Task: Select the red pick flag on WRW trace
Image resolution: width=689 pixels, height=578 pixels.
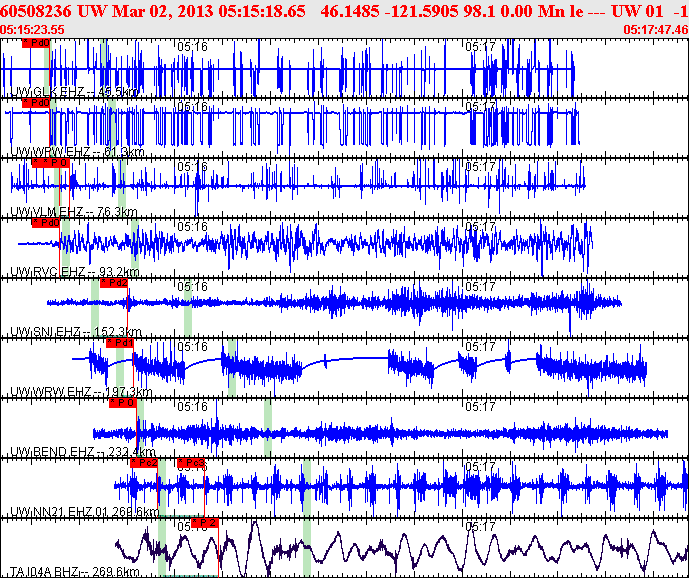Action: coord(119,343)
